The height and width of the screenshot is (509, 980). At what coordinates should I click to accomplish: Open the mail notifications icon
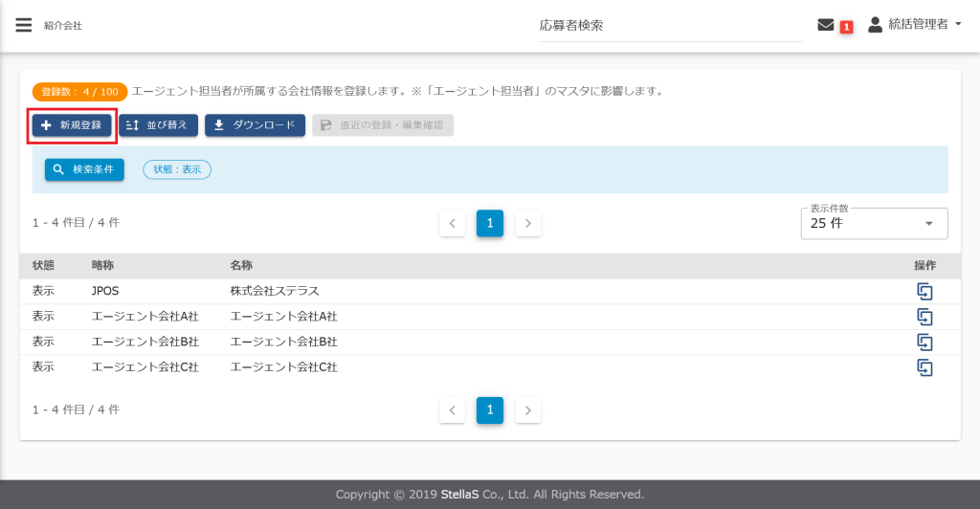[825, 25]
